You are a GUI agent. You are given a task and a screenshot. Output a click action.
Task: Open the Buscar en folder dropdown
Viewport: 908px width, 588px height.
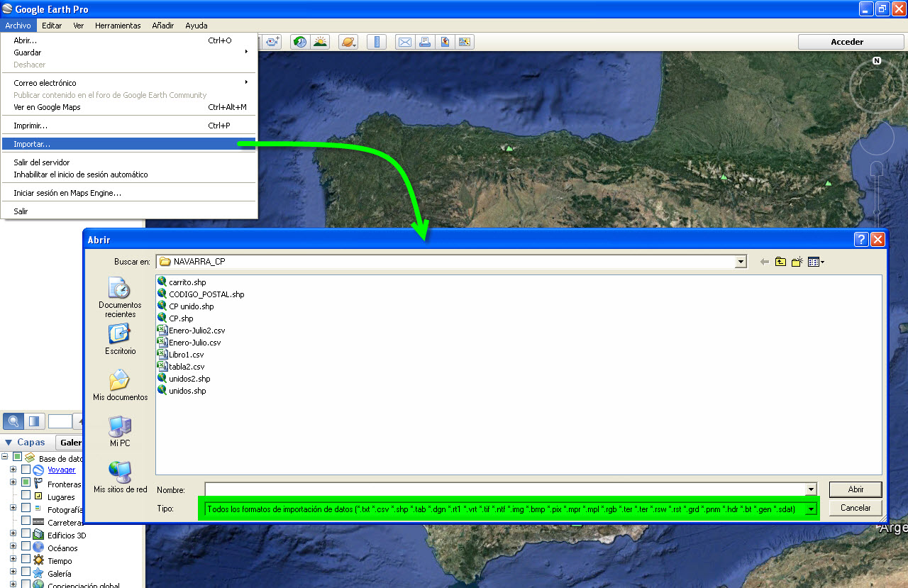(740, 261)
